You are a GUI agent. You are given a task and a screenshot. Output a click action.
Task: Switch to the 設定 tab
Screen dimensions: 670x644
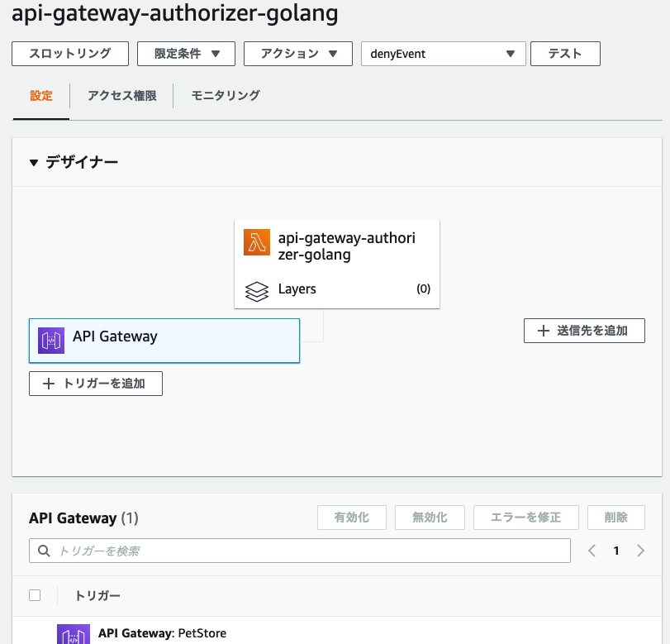41,95
